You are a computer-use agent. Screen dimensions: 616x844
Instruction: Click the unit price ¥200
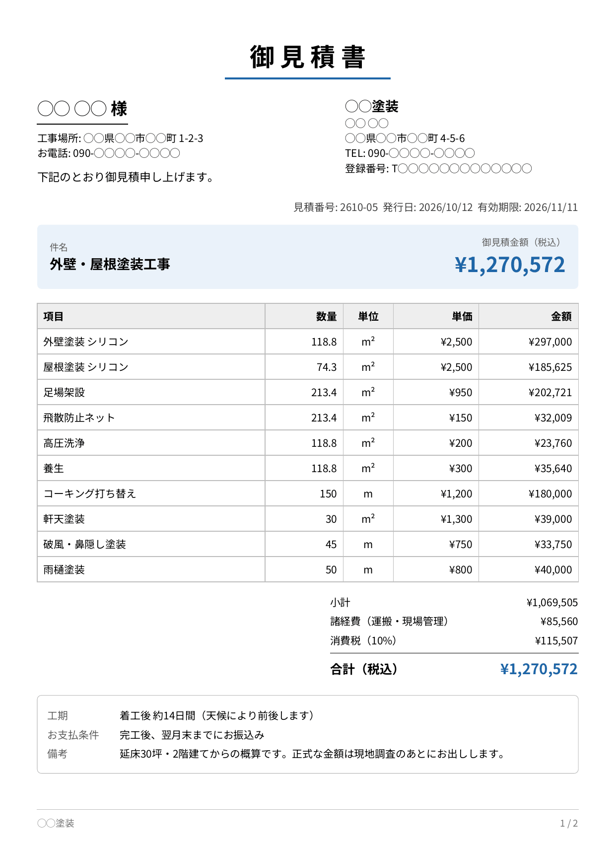point(461,443)
